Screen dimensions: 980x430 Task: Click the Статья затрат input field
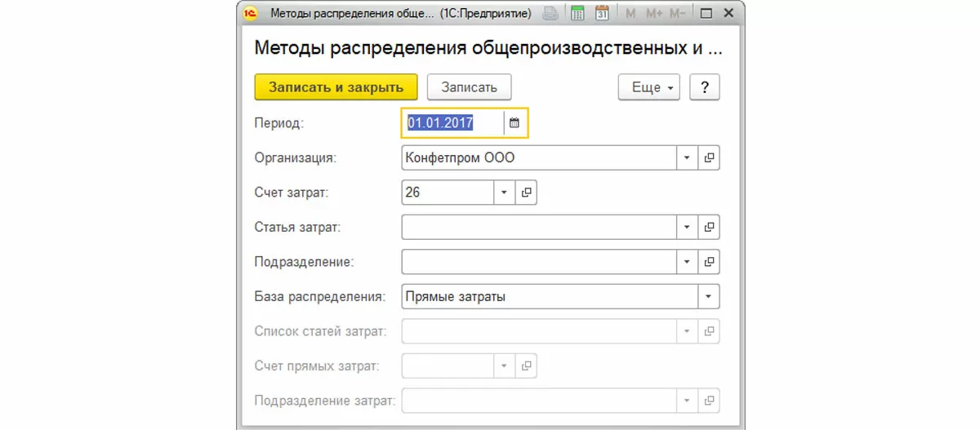pyautogui.click(x=539, y=227)
